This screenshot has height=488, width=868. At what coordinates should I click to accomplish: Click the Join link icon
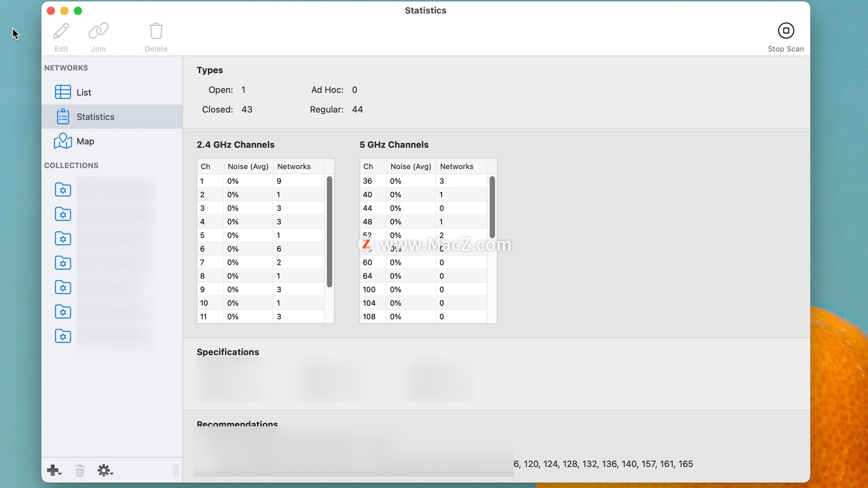pyautogui.click(x=98, y=31)
